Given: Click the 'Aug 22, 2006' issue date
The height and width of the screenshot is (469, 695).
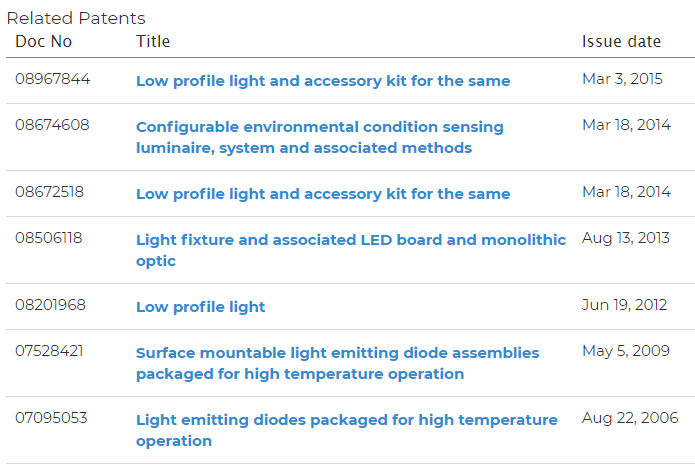Looking at the screenshot, I should click(x=630, y=418).
